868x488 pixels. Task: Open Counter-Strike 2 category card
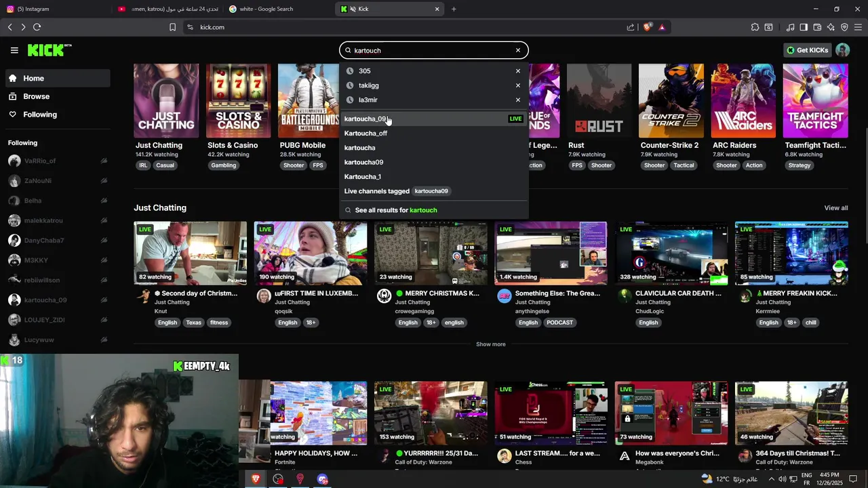(x=671, y=101)
